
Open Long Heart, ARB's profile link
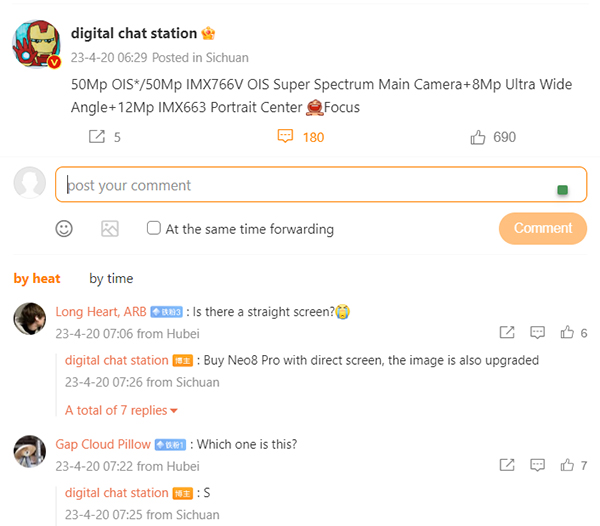(x=101, y=312)
